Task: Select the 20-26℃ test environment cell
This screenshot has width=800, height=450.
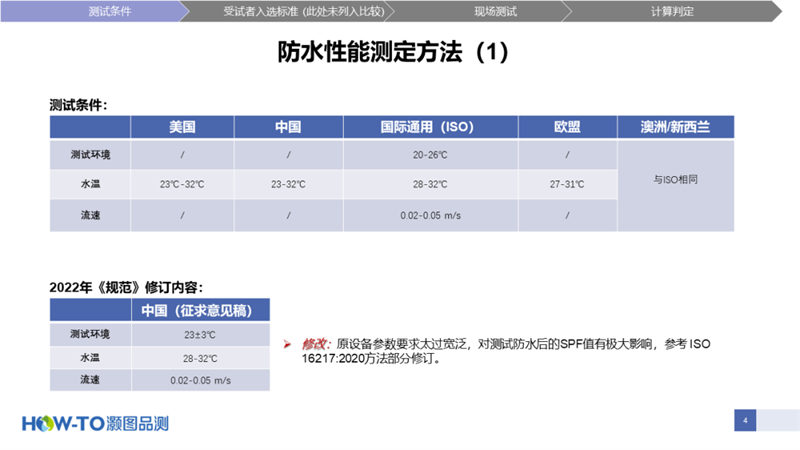Action: pos(430,155)
